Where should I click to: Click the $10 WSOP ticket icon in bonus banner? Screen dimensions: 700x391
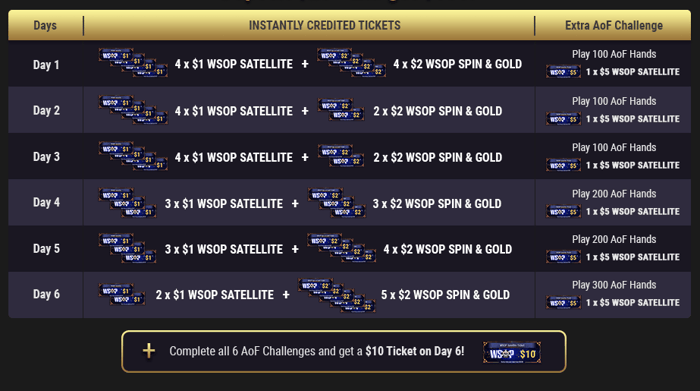[x=512, y=353]
